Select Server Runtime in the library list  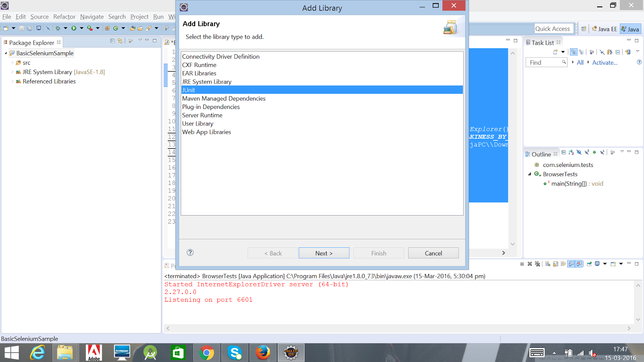pos(322,115)
